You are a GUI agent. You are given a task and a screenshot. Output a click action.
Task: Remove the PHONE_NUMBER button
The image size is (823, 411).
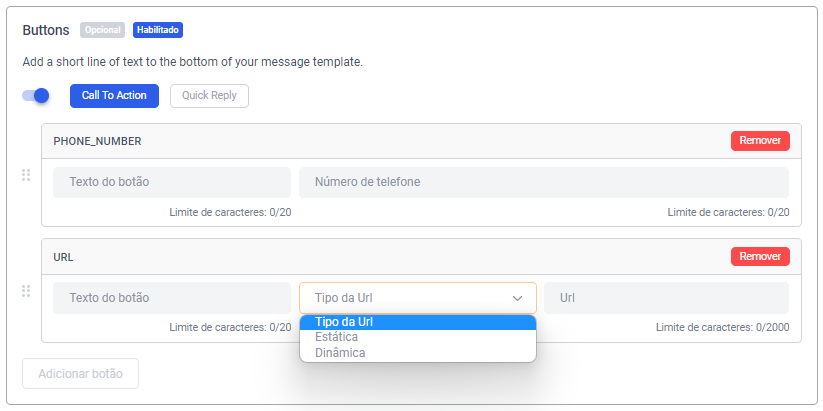point(760,141)
